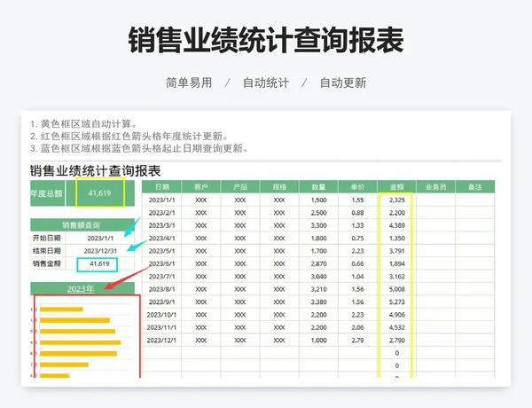Select quantity cell 2,870
The width and height of the screenshot is (532, 408).
(x=318, y=263)
